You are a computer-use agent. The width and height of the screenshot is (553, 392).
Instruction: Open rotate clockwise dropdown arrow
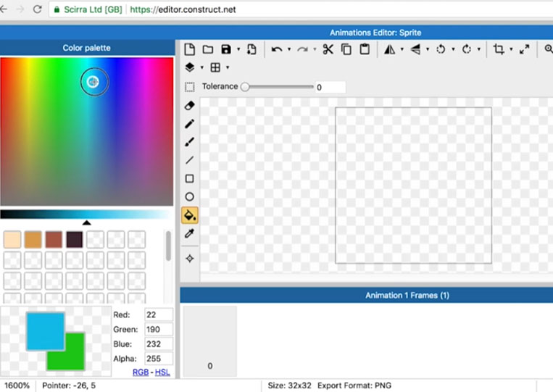point(479,49)
